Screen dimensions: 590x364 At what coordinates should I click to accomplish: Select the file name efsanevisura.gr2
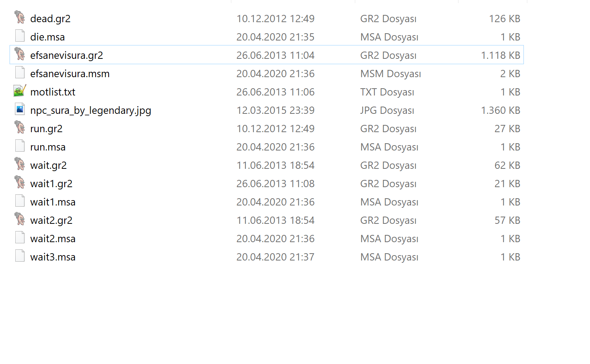click(67, 55)
